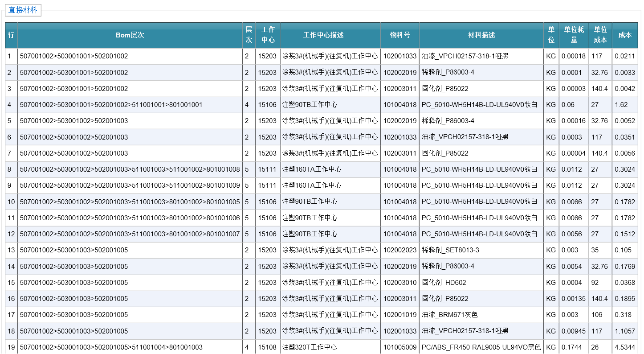Click material number 102002023
This screenshot has height=354, width=644.
400,250
